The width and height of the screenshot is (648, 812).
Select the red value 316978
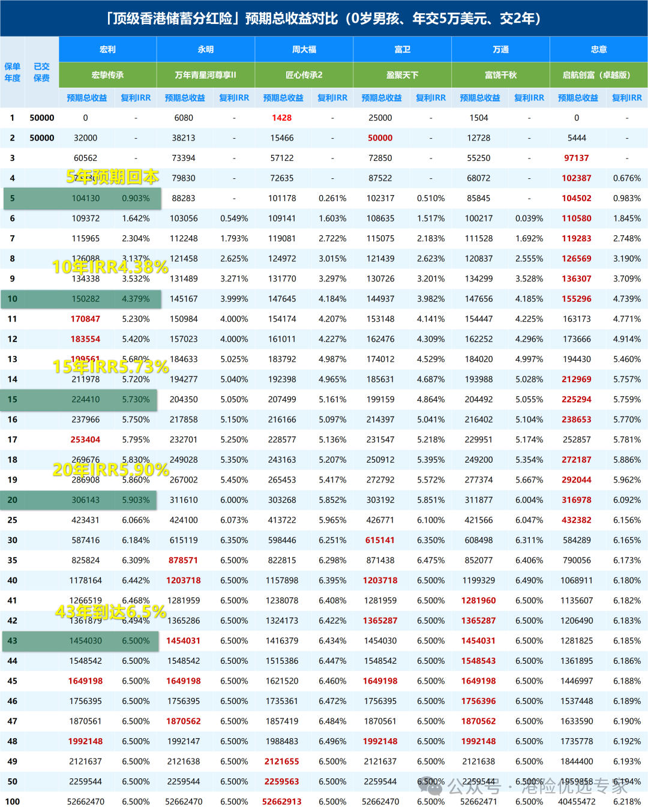point(577,500)
